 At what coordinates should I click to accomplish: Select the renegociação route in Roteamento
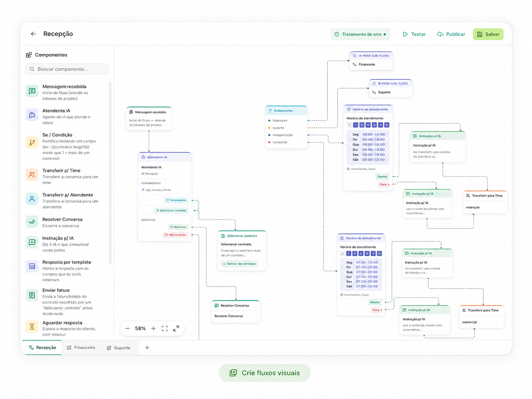coord(287,135)
